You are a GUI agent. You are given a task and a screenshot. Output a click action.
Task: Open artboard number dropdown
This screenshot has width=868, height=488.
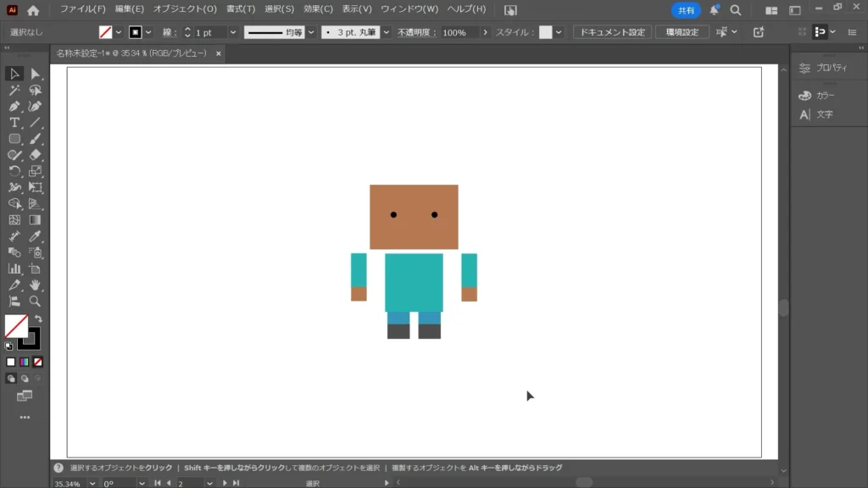(210, 484)
